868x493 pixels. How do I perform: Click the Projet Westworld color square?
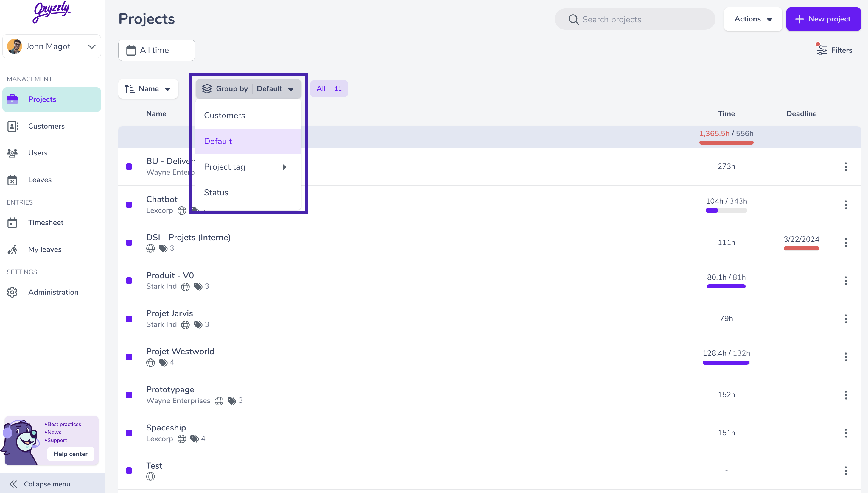point(129,357)
